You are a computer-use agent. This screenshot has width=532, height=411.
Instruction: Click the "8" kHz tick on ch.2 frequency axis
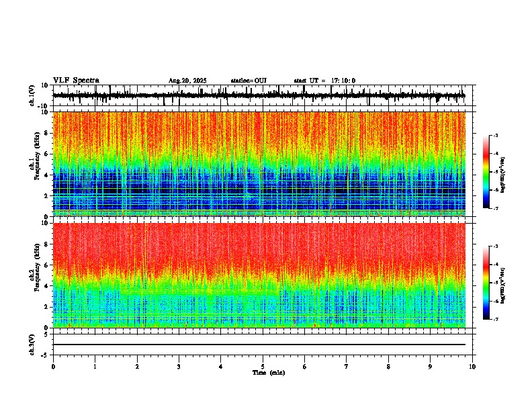pyautogui.click(x=47, y=244)
